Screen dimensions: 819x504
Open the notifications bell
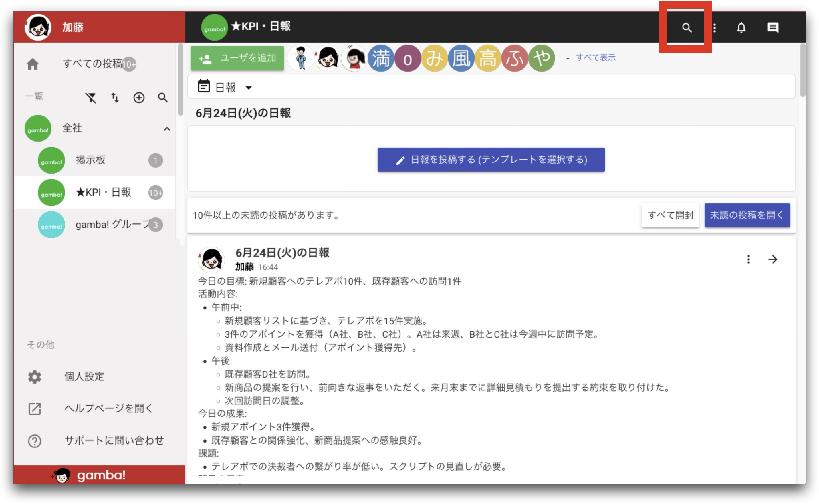tap(741, 28)
